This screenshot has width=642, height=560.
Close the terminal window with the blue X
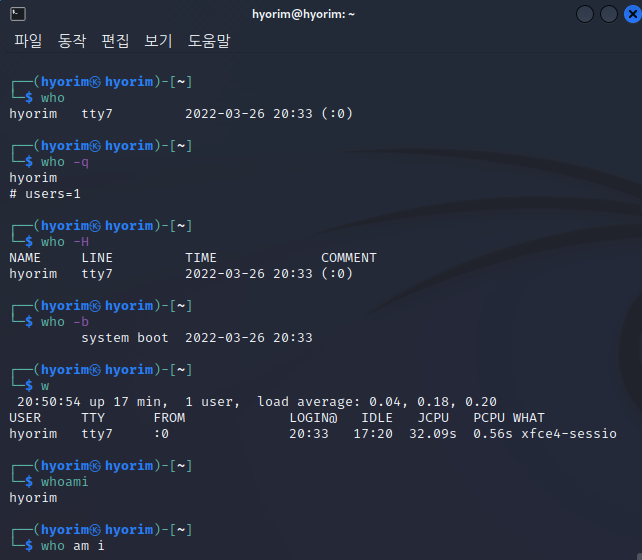(x=632, y=14)
